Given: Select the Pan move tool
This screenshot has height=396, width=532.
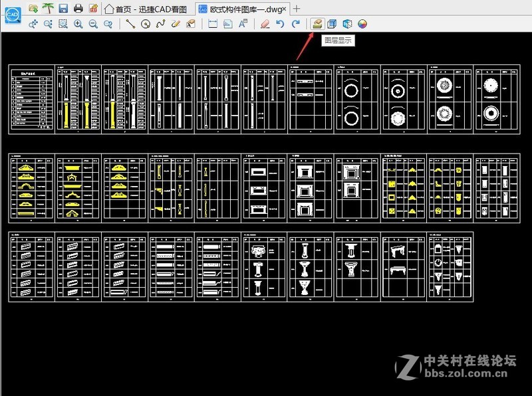Looking at the screenshot, I should pos(33,24).
